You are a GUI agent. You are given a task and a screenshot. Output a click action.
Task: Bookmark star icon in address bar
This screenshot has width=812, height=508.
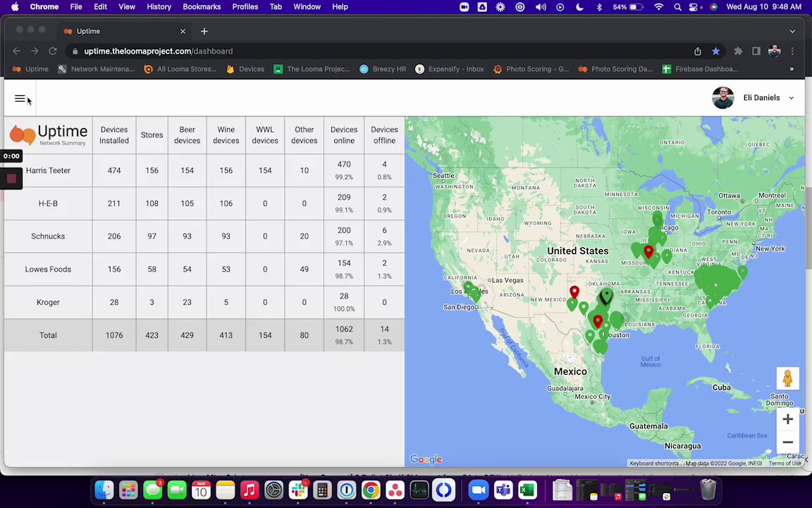tap(715, 52)
